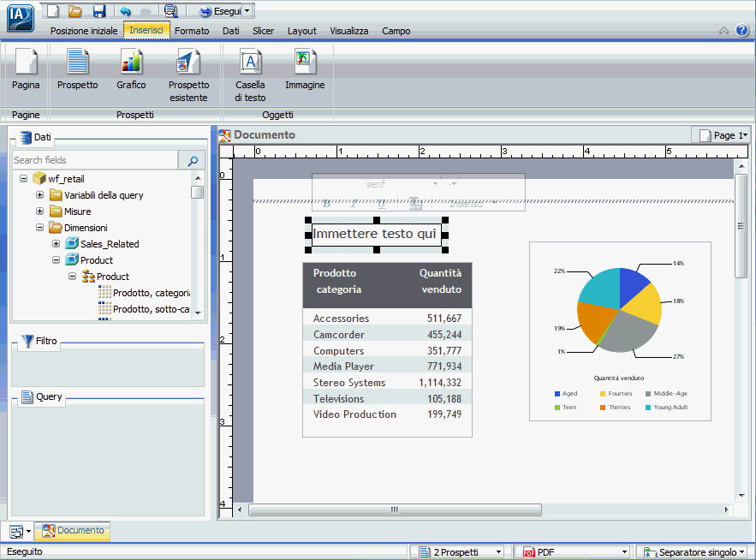Click inside the Search fields box
This screenshot has height=560, width=756.
[x=95, y=160]
